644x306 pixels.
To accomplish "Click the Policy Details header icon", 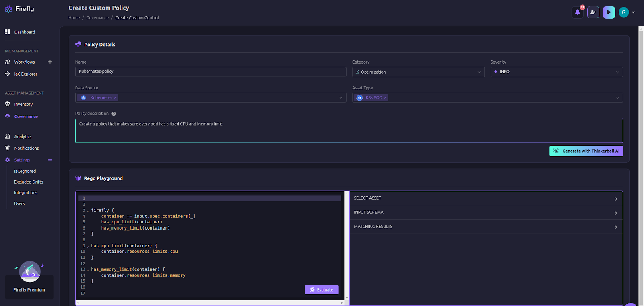I will coord(78,44).
